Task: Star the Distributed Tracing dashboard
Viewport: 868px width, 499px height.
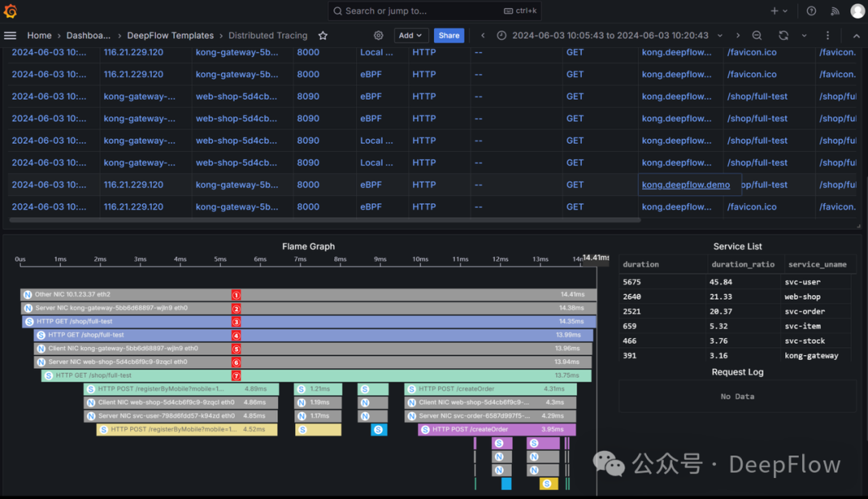Action: point(323,35)
